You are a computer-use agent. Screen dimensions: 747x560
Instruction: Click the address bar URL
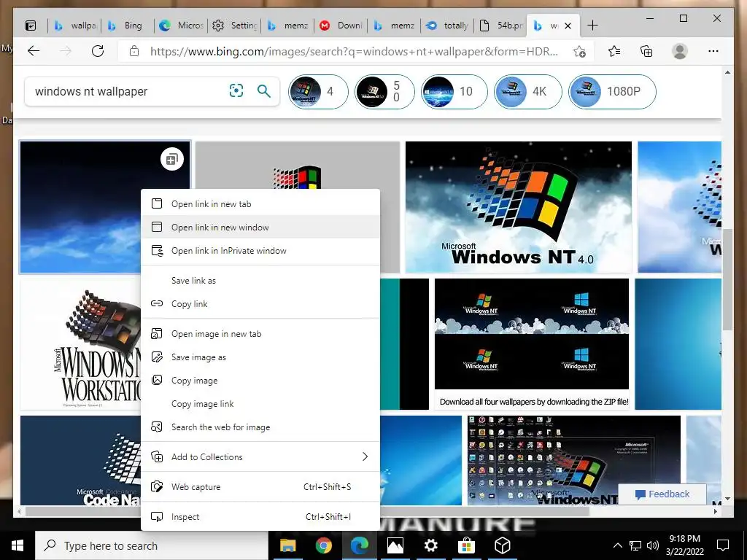[354, 52]
